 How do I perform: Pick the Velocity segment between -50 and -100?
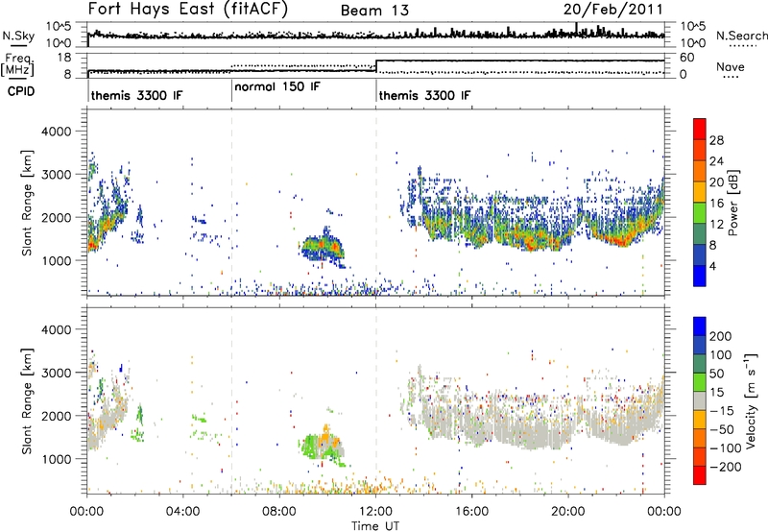pos(700,438)
